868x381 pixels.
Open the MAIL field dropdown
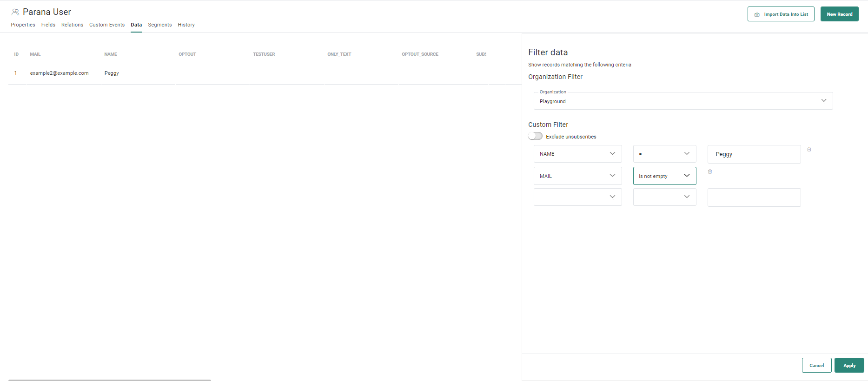click(577, 176)
